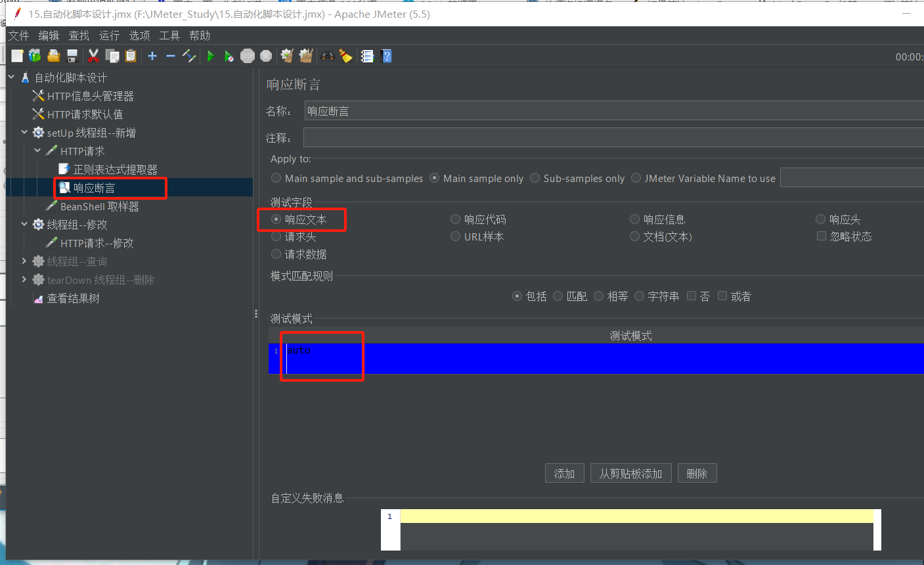Select 匹配 matching rule radio
The width and height of the screenshot is (924, 565).
(558, 296)
